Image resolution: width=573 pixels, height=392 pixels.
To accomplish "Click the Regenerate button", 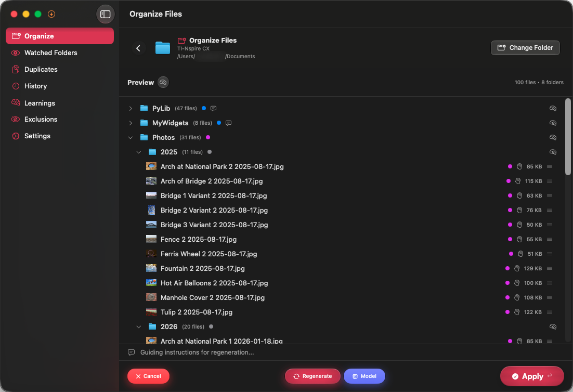I will 312,376.
